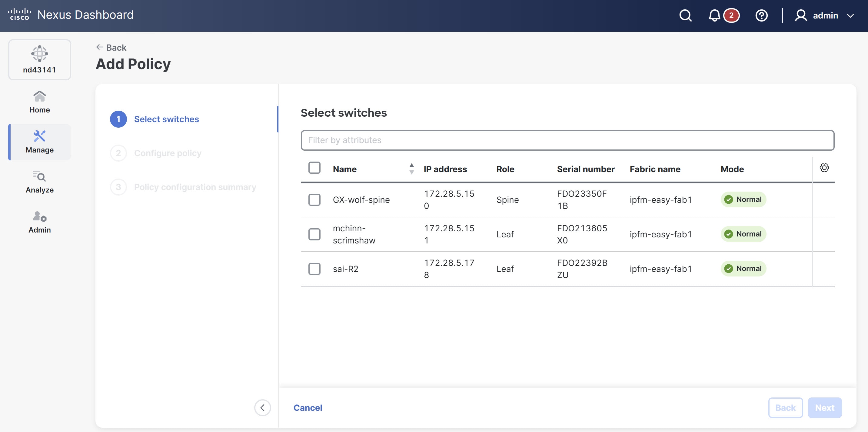Screen dimensions: 868x432
Task: Click the sai-R2 switch name
Action: point(345,269)
